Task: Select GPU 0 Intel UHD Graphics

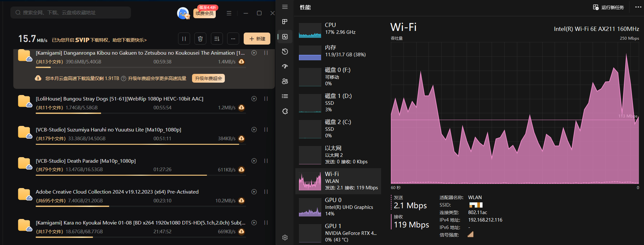Action: (338, 207)
